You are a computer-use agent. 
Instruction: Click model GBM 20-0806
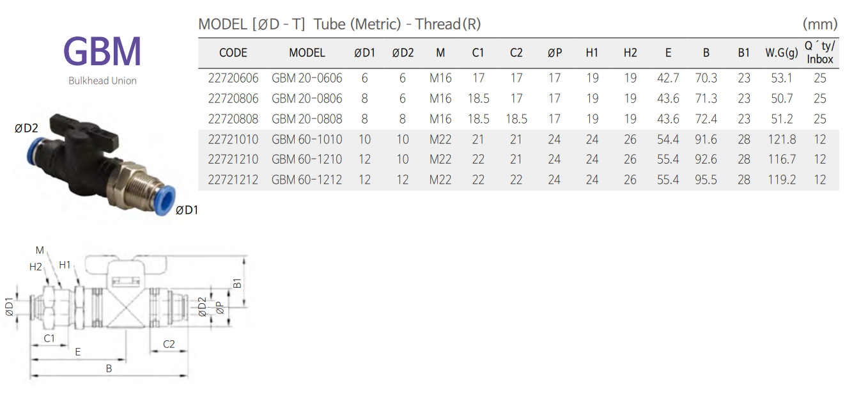[307, 99]
